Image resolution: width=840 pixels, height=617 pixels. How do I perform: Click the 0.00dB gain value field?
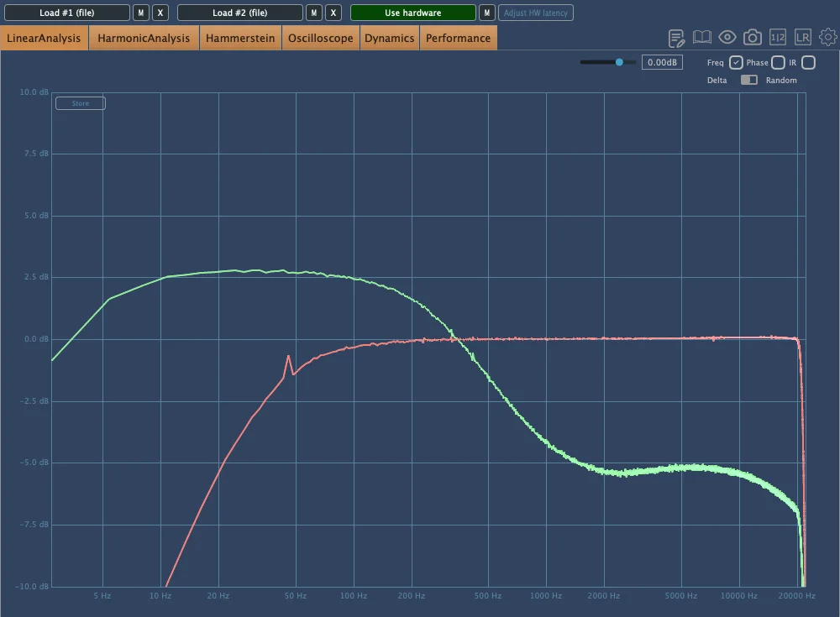[662, 63]
